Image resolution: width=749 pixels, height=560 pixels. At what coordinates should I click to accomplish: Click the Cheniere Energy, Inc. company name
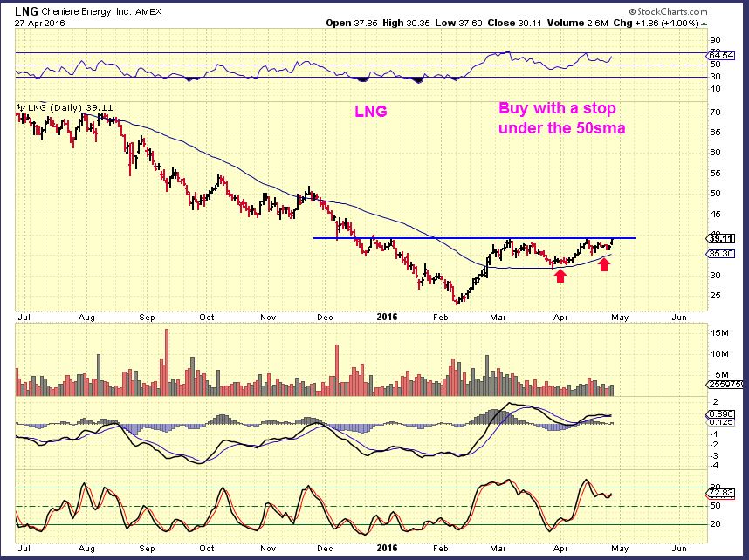[x=86, y=12]
